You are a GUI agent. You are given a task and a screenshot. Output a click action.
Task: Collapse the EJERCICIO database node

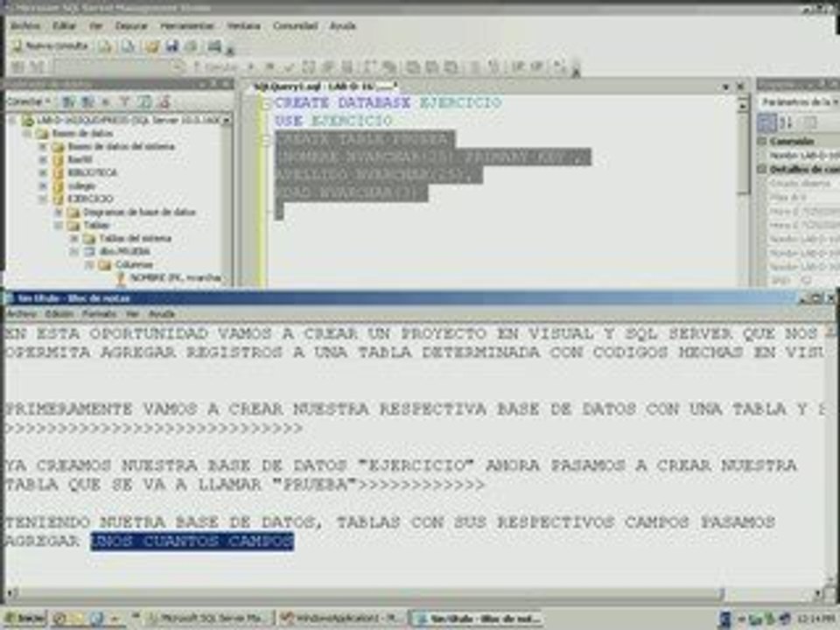pos(43,199)
